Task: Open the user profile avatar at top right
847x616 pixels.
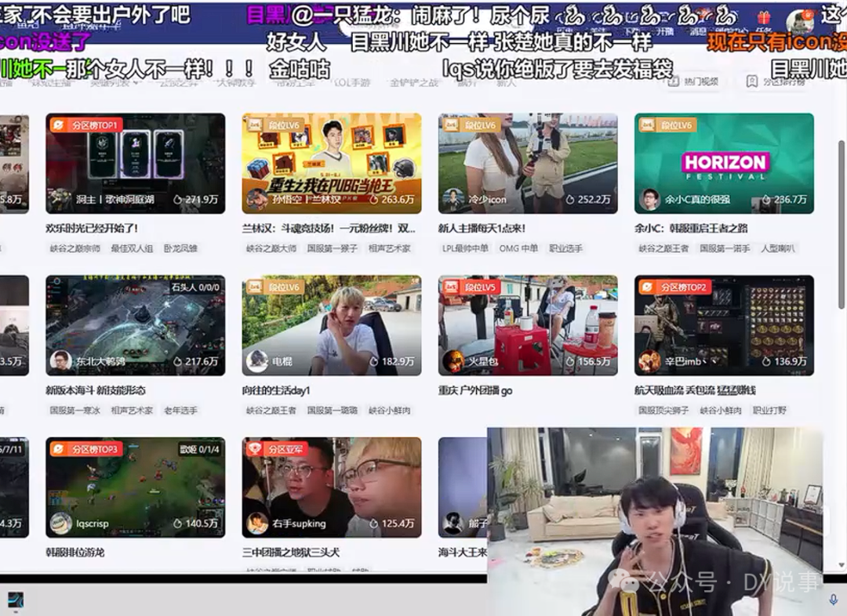Action: pos(800,22)
